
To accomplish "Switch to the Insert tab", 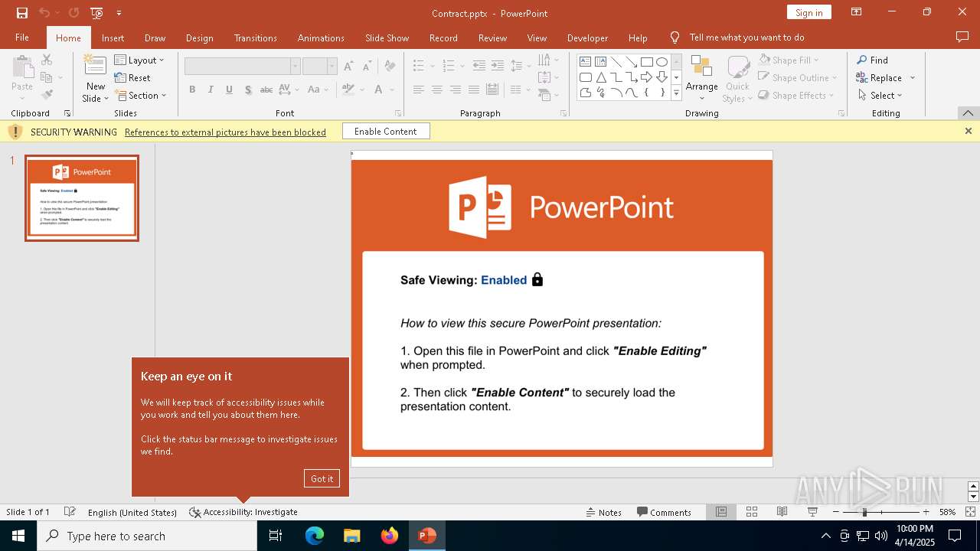I will (113, 37).
